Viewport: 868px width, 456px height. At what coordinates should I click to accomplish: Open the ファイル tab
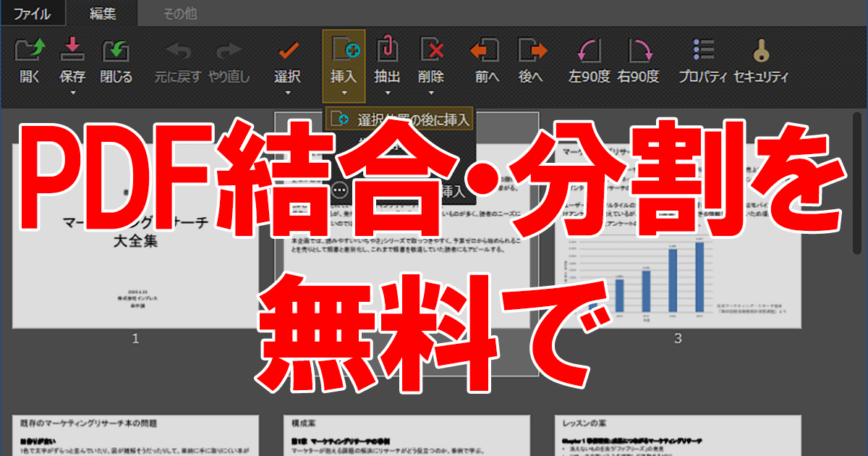(x=32, y=12)
